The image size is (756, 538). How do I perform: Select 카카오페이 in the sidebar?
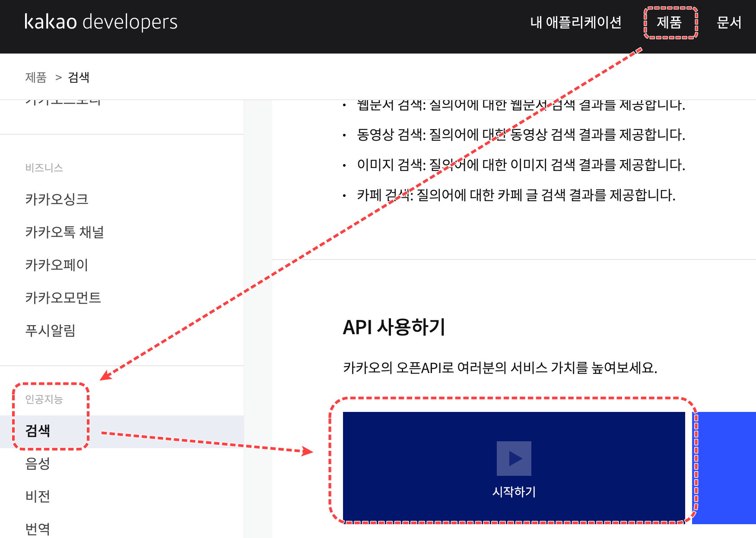(x=57, y=265)
